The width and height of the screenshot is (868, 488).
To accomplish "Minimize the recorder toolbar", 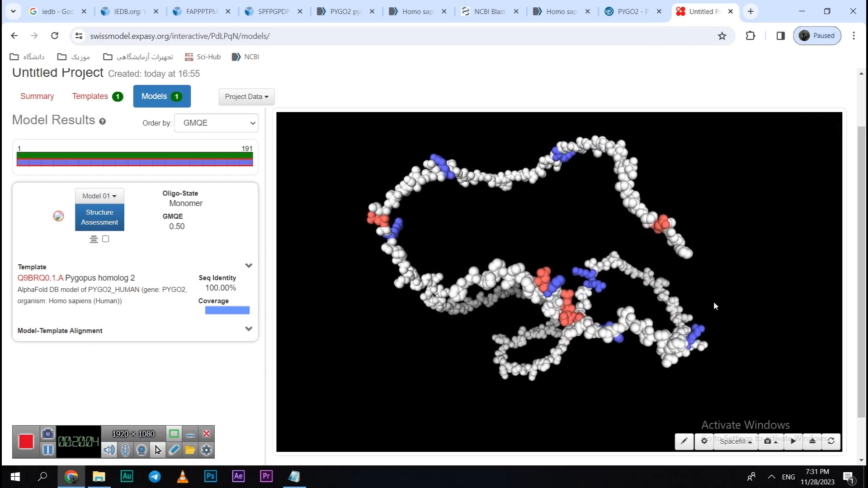I will pos(190,434).
